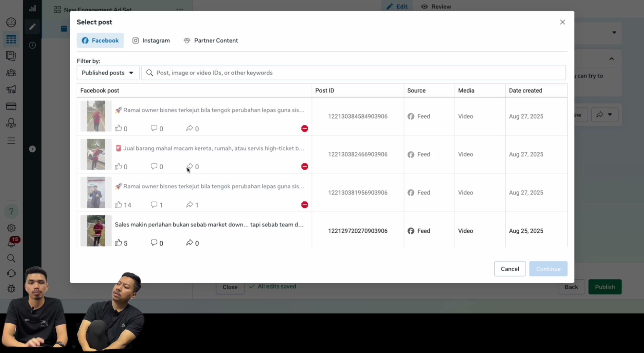Open the ad set three-dots menu
The image size is (644, 353).
(x=180, y=9)
